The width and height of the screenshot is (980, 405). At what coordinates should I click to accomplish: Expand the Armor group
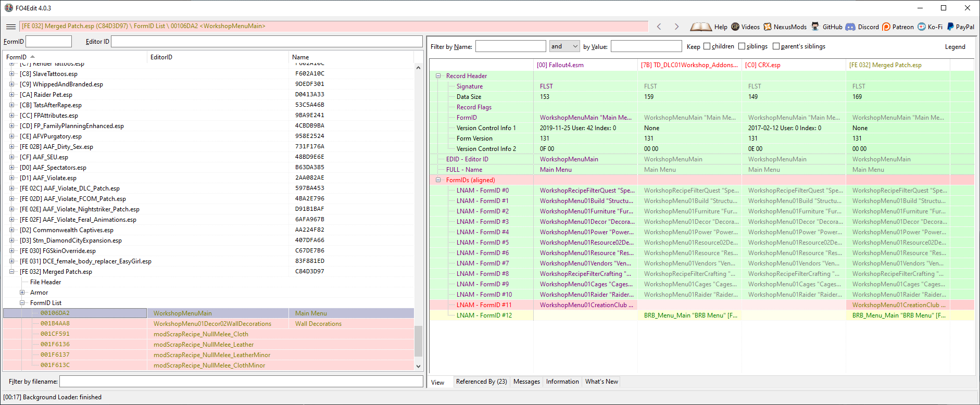22,293
